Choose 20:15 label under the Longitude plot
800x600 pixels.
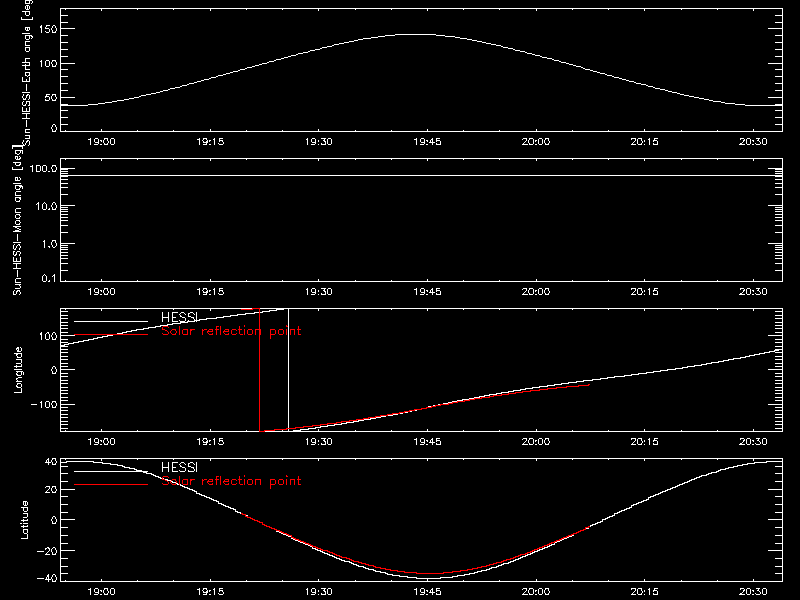coord(644,442)
